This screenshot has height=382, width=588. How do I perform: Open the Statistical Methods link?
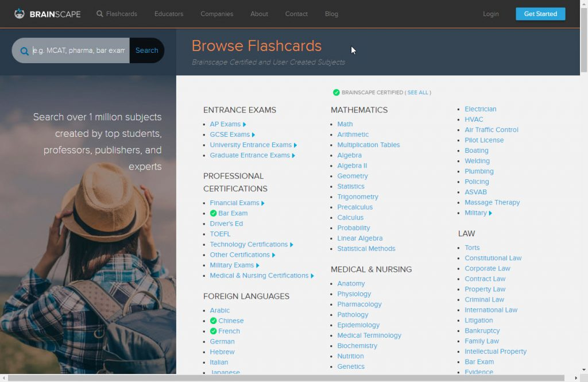point(366,249)
